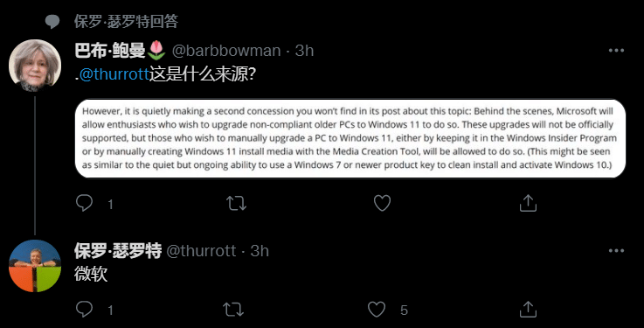The height and width of the screenshot is (328, 644).
Task: Open more options for Barb Bowman's tweet
Action: pyautogui.click(x=616, y=51)
